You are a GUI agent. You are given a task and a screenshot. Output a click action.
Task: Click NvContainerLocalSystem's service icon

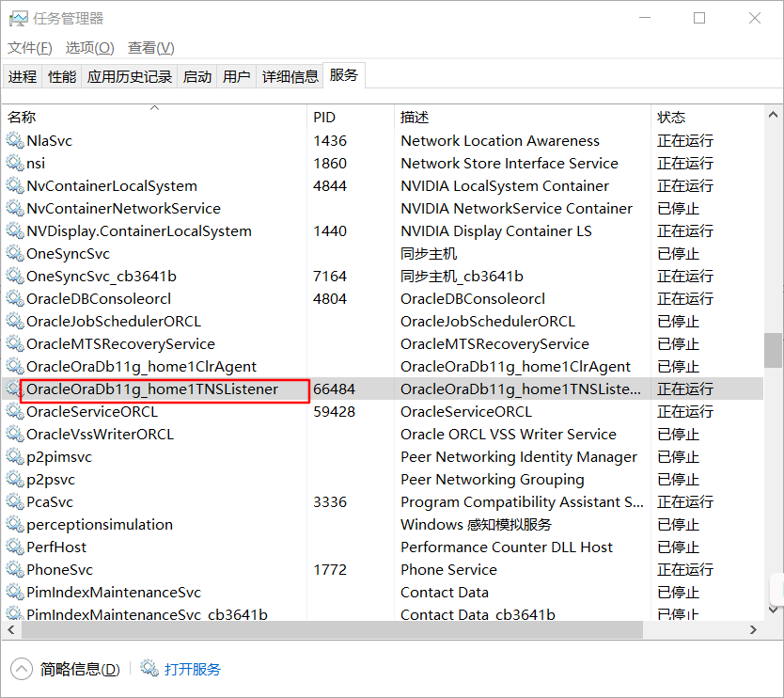click(15, 185)
